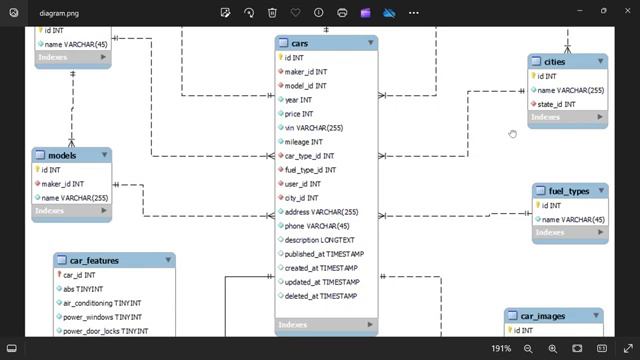Zoom out of the diagram
The width and height of the screenshot is (640, 360).
pos(528,349)
